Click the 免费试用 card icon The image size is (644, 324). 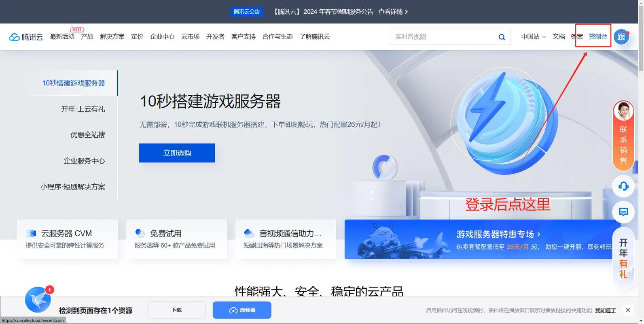(140, 233)
